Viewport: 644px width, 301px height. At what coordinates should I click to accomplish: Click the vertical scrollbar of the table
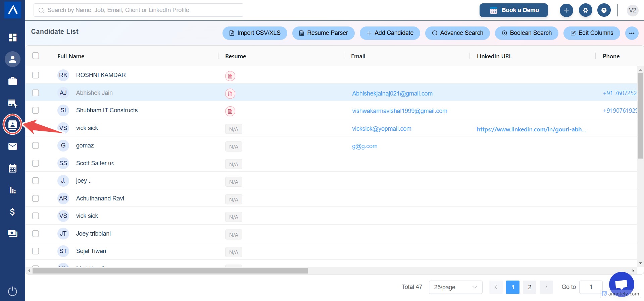point(640,116)
